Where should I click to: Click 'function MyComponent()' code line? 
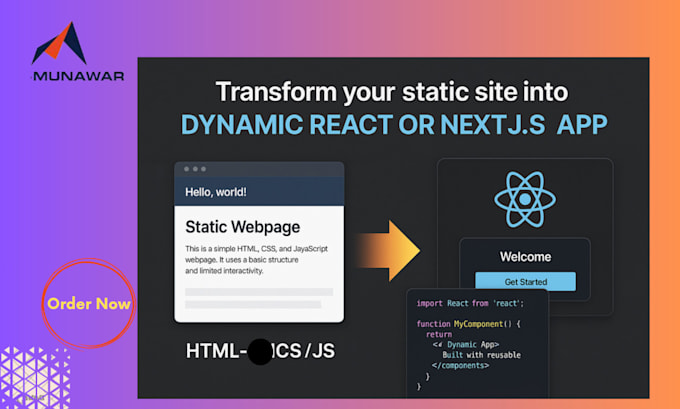[x=468, y=324]
